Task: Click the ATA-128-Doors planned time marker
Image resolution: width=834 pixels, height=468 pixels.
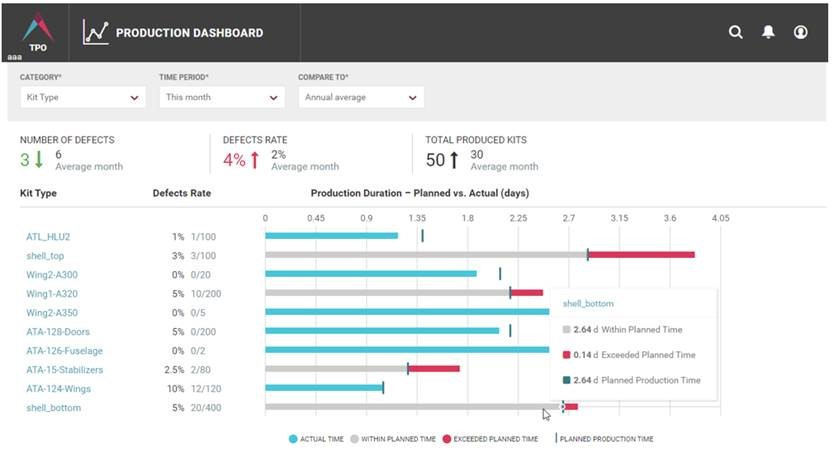Action: 510,331
